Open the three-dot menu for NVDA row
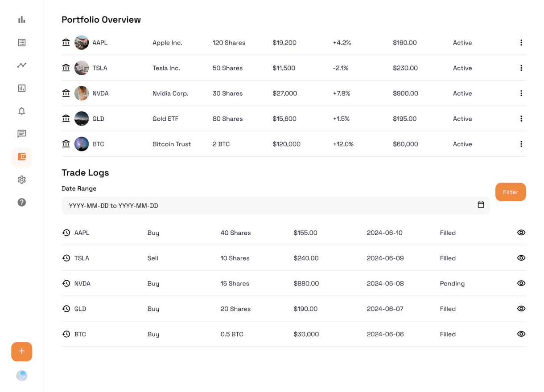 (x=521, y=94)
